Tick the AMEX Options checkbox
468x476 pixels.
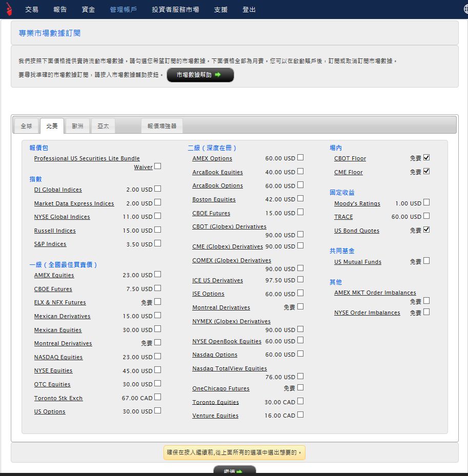point(300,157)
